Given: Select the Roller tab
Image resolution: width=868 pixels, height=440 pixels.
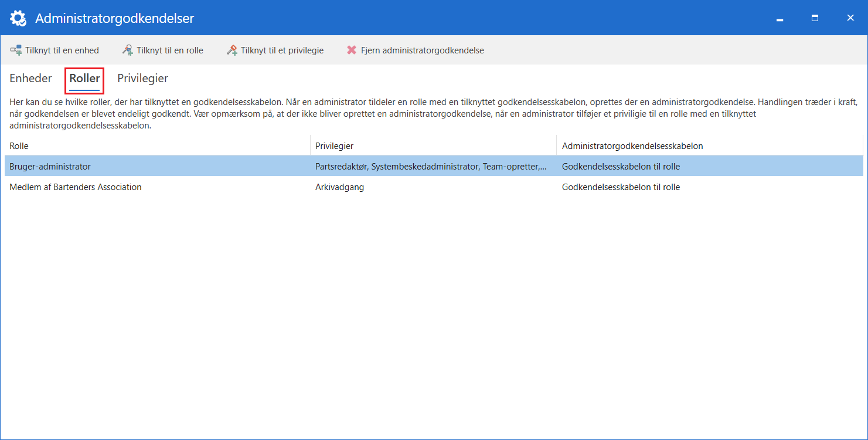Looking at the screenshot, I should tap(84, 79).
